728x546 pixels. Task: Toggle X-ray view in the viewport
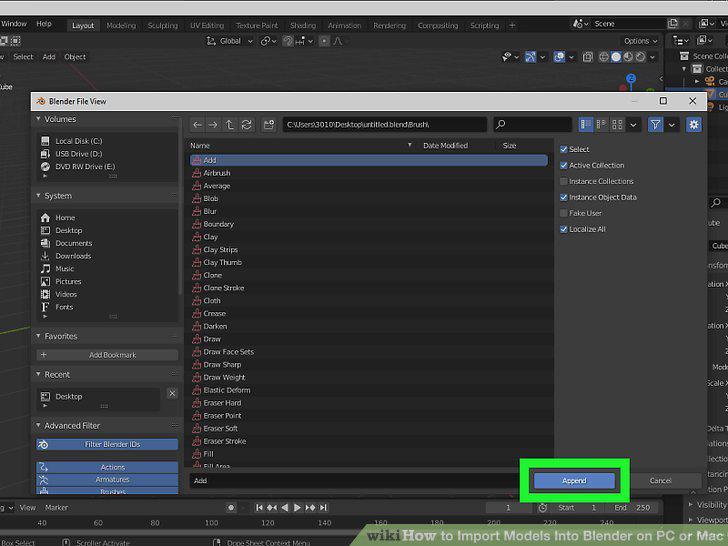pos(588,57)
